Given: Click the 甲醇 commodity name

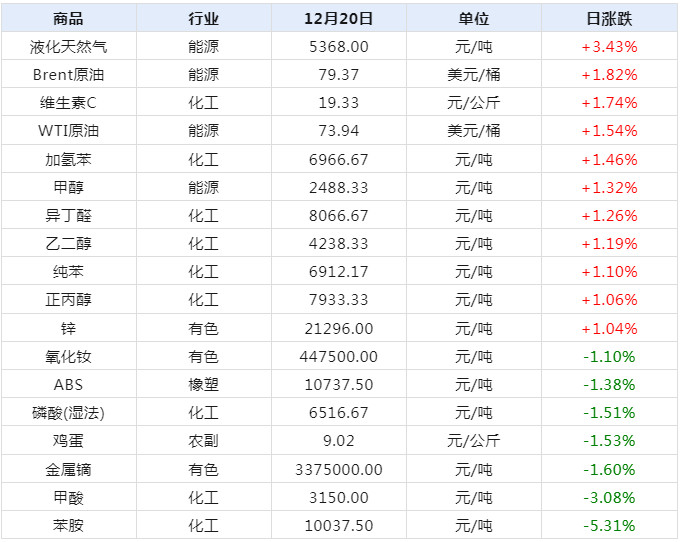Looking at the screenshot, I should pyautogui.click(x=69, y=187).
